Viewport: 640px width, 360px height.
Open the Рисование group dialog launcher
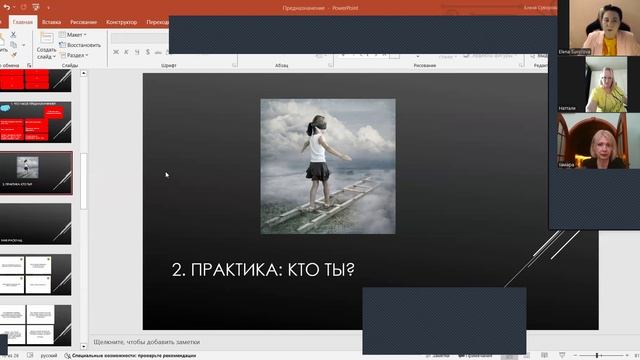coord(521,65)
